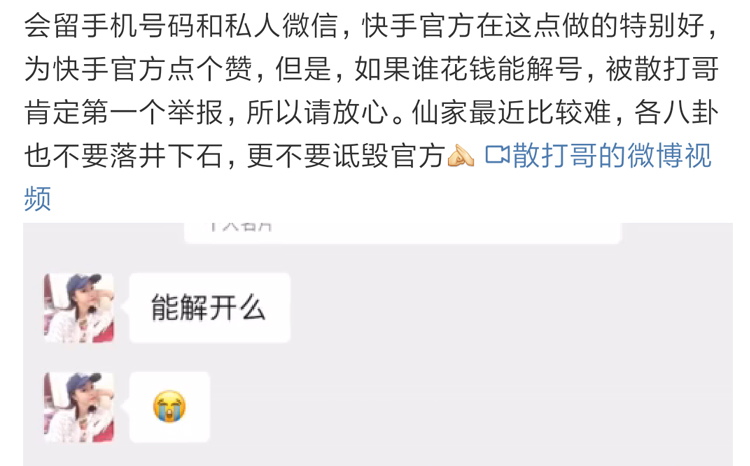
Task: Click the words 各八卦 at line end
Action: pos(677,112)
